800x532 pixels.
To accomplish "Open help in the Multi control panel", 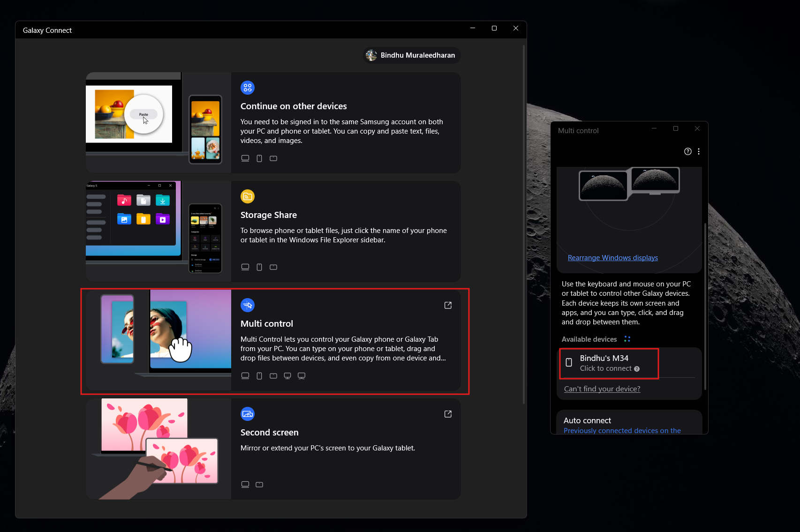I will pyautogui.click(x=687, y=151).
